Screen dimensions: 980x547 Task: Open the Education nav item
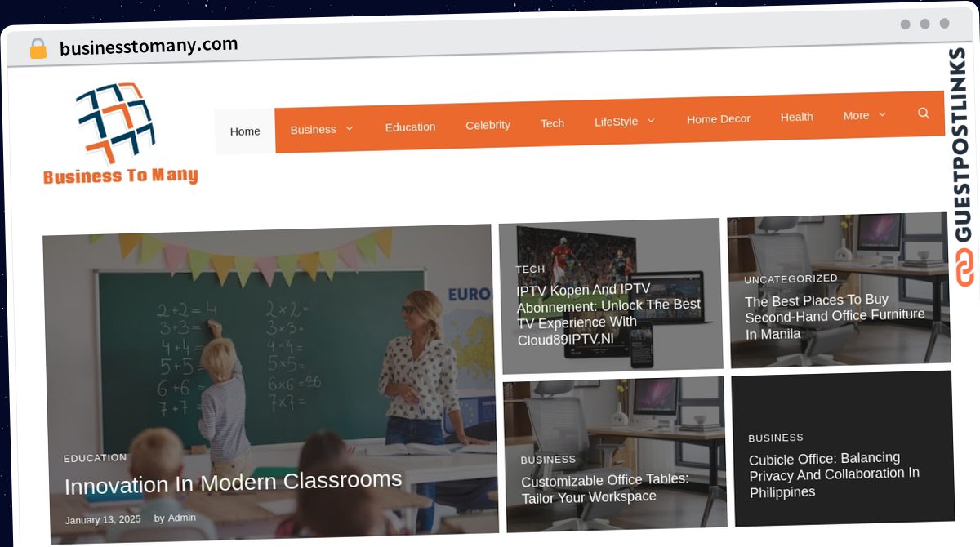pos(410,127)
